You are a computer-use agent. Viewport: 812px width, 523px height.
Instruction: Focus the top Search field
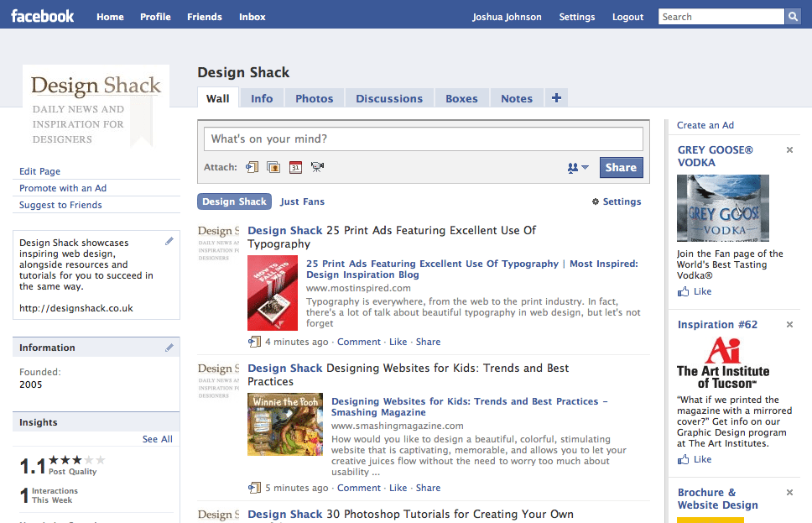(x=721, y=17)
